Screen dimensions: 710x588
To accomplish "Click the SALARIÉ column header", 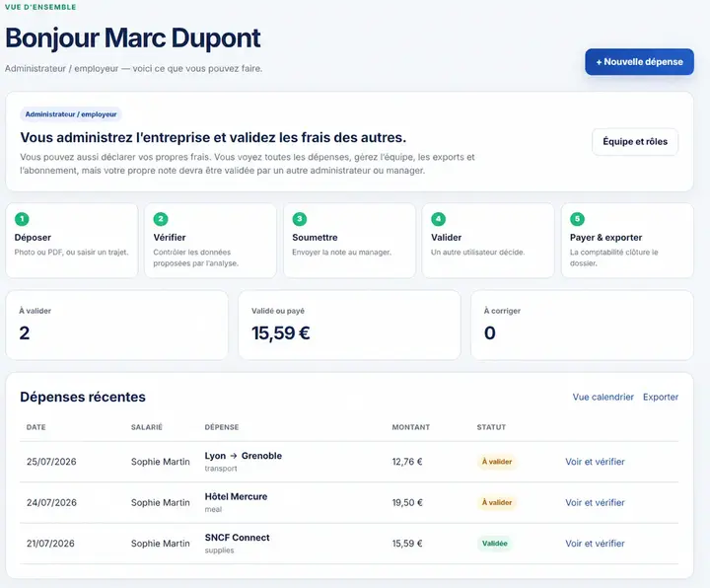I will tap(146, 427).
